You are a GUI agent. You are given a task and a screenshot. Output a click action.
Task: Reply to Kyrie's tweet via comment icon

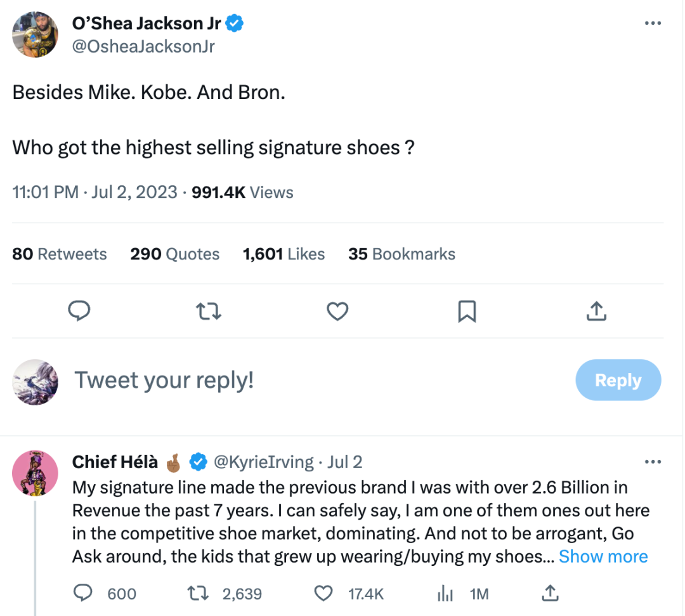pyautogui.click(x=84, y=593)
